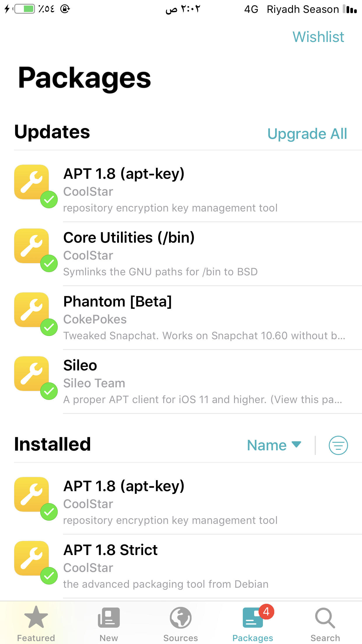Open the Sources globe icon
Viewport: 362px width, 644px height.
pos(181,617)
